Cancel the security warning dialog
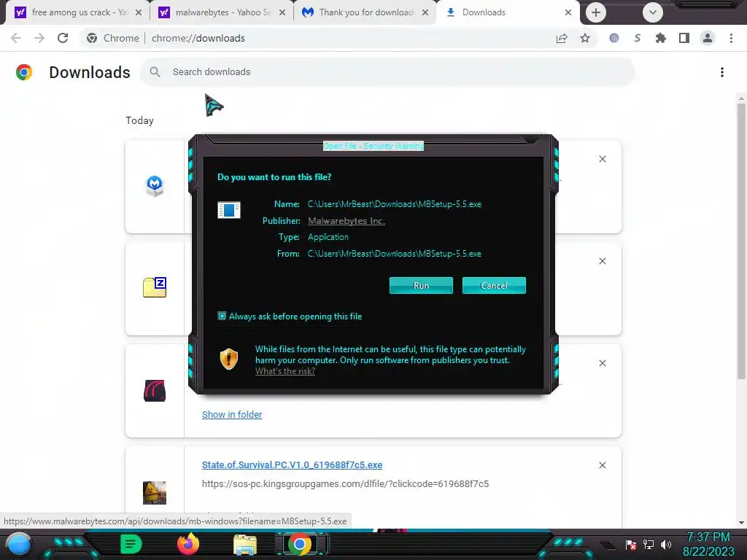747x560 pixels. [494, 285]
